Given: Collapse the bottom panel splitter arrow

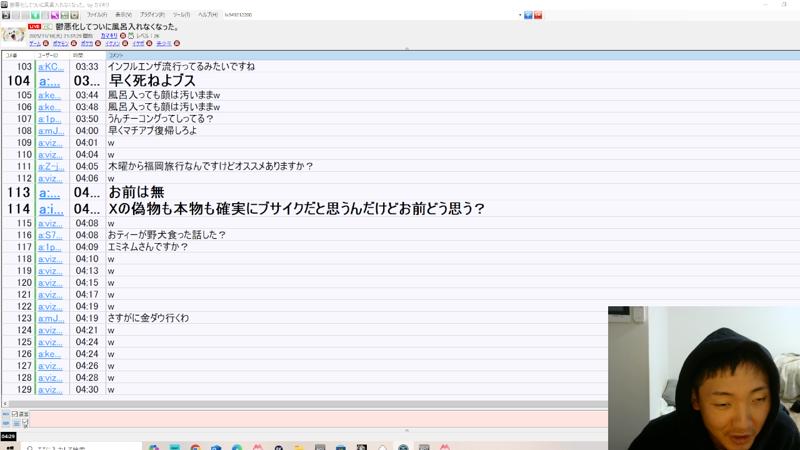Looking at the screenshot, I should tap(407, 430).
